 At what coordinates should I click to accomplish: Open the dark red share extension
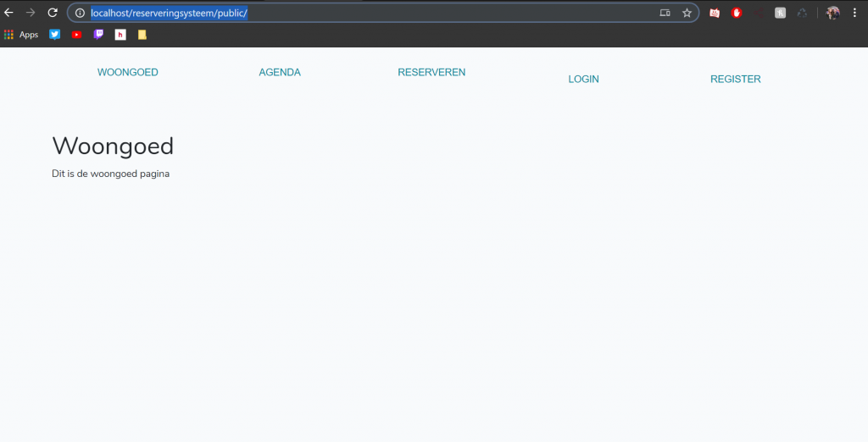759,13
